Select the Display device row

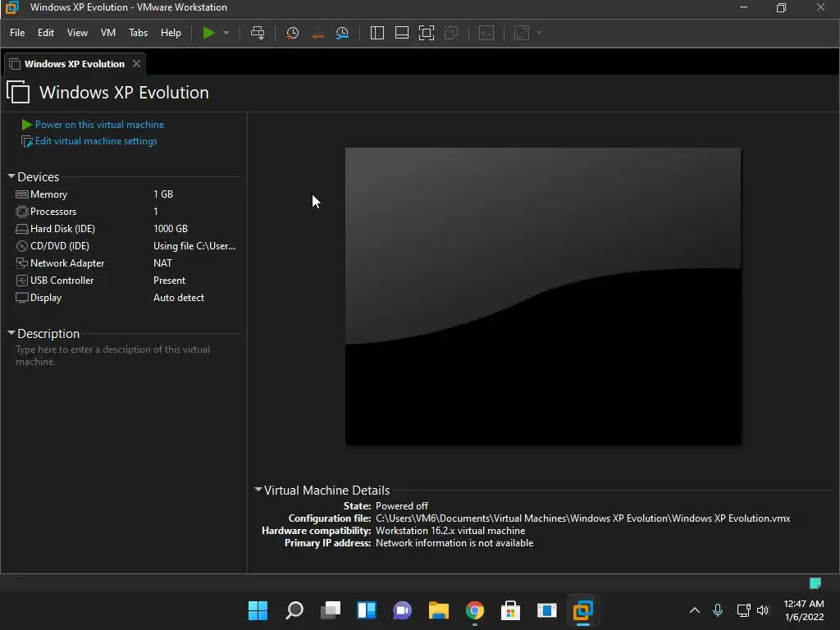click(126, 297)
